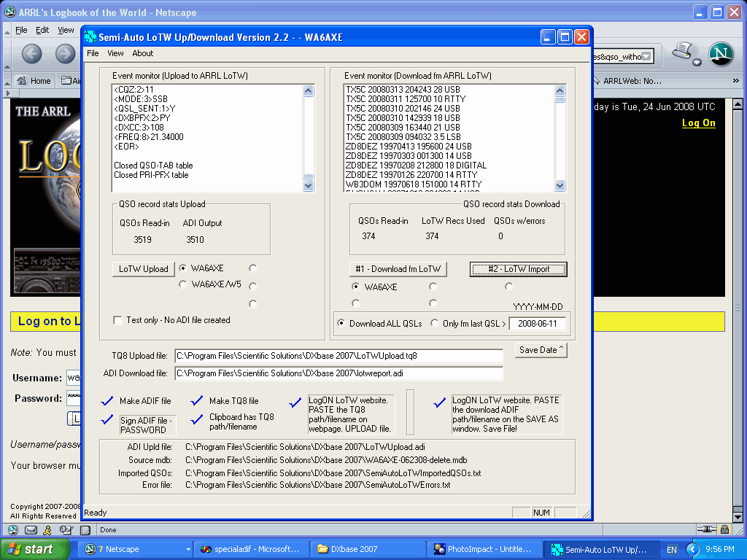The height and width of the screenshot is (560, 747).
Task: Toggle the Make ADIF file checkmark
Action: pyautogui.click(x=107, y=401)
